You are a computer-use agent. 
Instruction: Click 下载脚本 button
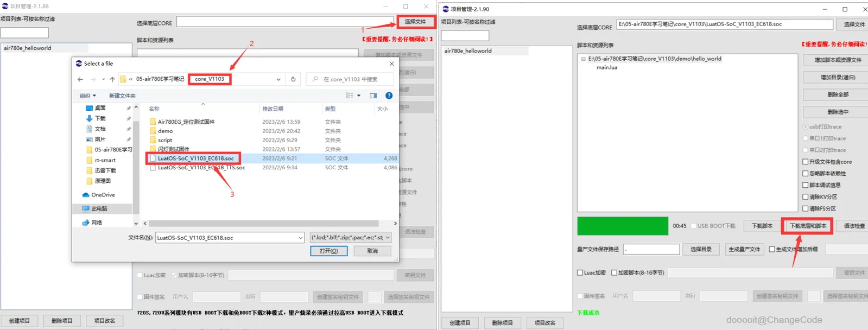pos(762,226)
